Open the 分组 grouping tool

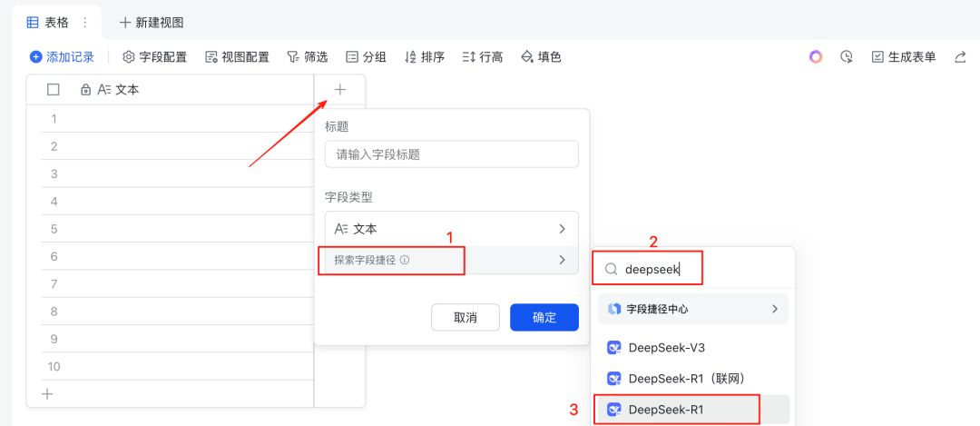click(x=367, y=57)
